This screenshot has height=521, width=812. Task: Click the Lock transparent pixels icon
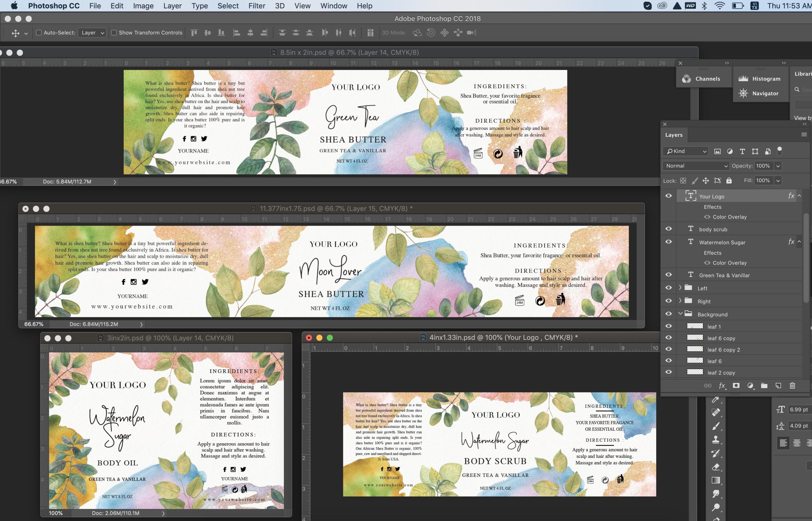[x=683, y=181]
